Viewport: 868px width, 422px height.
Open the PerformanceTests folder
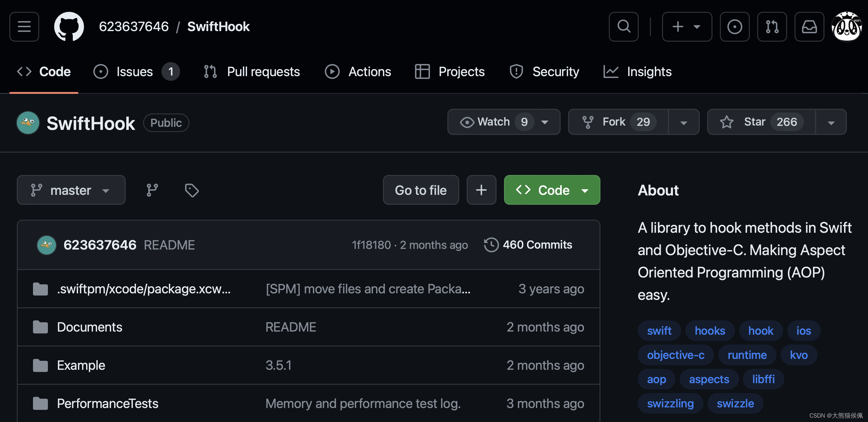pos(108,403)
